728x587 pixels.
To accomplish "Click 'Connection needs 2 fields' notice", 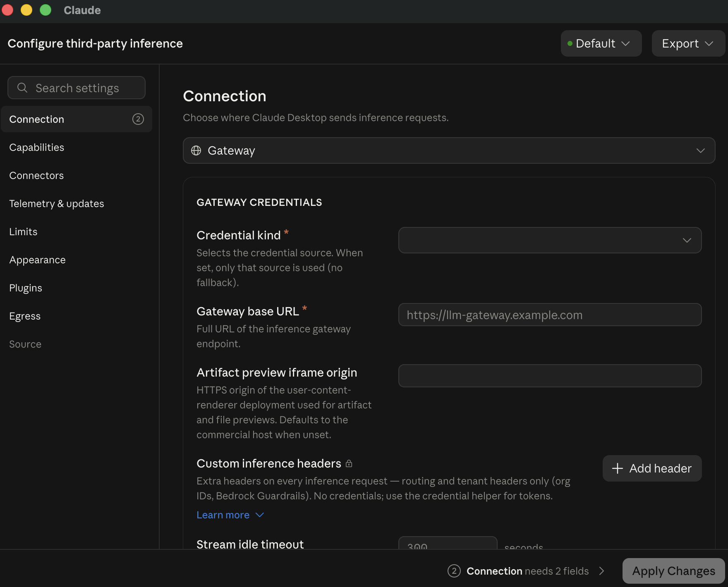I will 526,571.
